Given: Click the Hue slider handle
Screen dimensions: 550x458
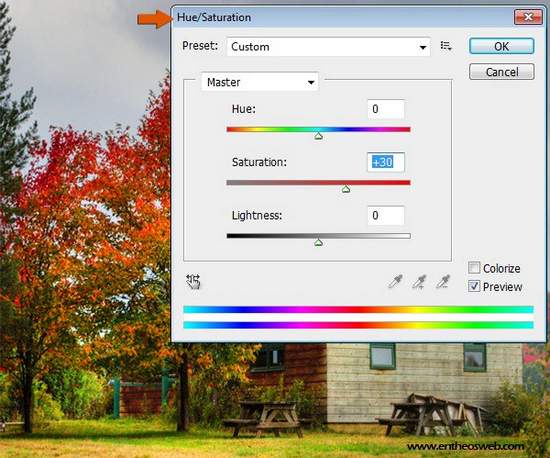Looking at the screenshot, I should (x=318, y=136).
